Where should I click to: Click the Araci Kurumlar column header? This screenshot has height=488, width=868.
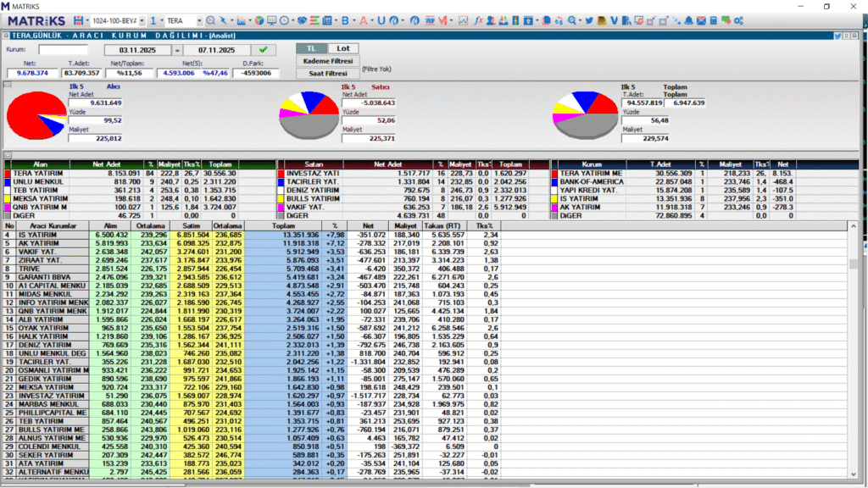[53, 225]
